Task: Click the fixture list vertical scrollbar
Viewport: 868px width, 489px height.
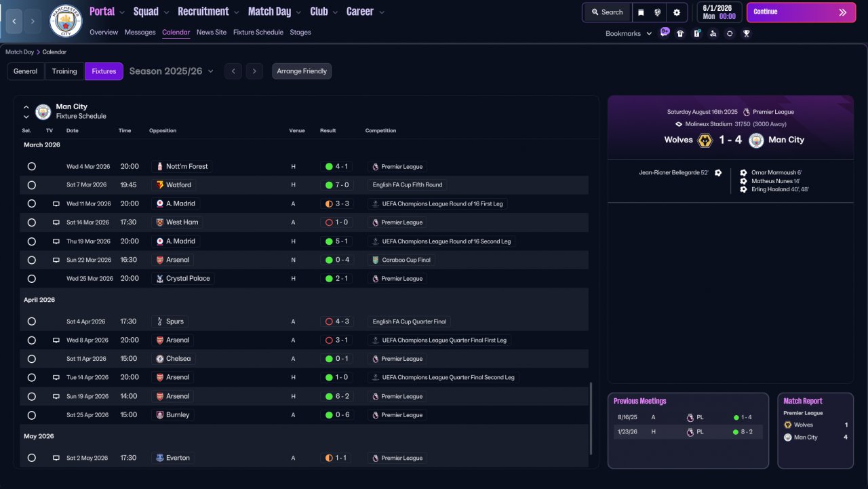Action: [x=591, y=417]
